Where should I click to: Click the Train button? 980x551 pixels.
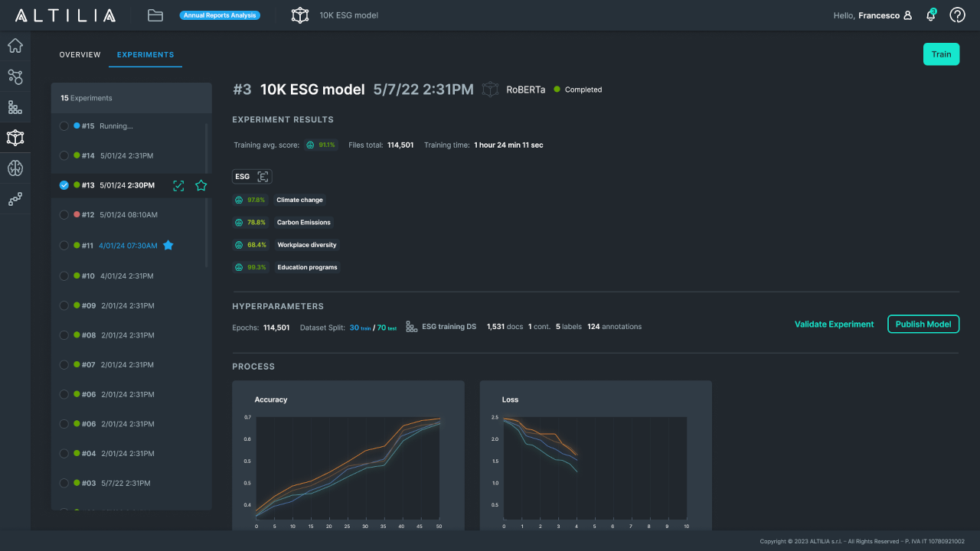[941, 54]
